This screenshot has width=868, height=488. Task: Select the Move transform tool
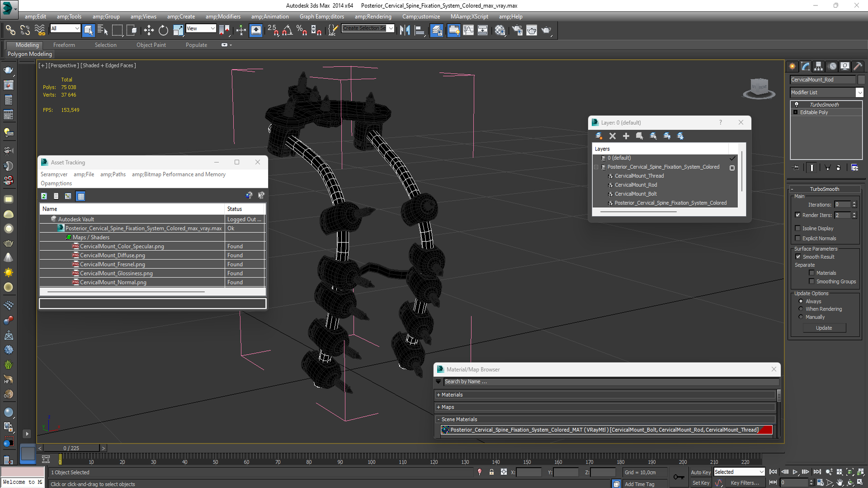click(x=149, y=30)
